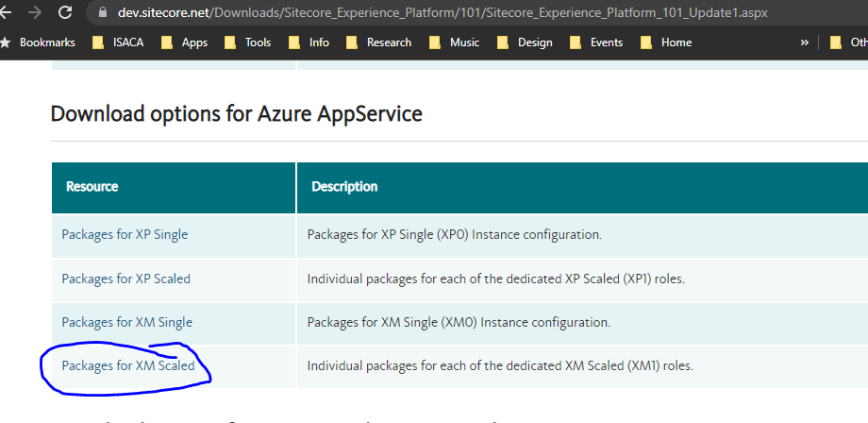The image size is (868, 423).
Task: Open the Home bookmark folder
Action: coord(666,42)
